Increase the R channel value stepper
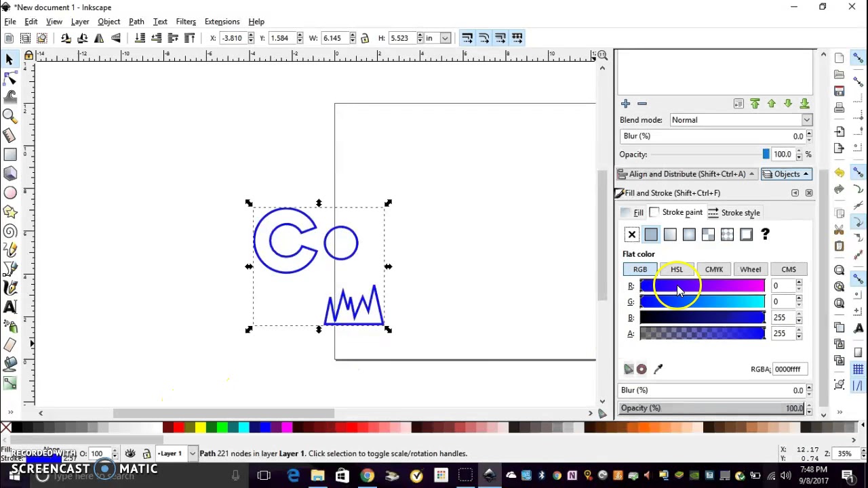 [799, 283]
